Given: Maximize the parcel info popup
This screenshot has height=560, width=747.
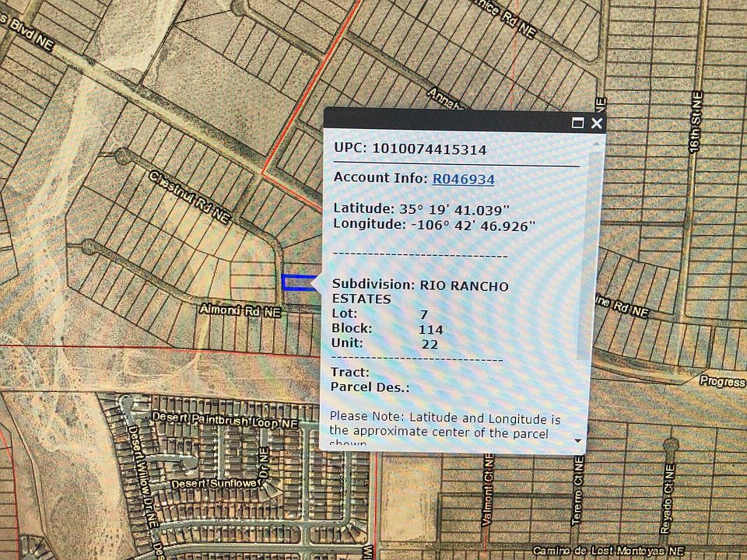Looking at the screenshot, I should (577, 123).
